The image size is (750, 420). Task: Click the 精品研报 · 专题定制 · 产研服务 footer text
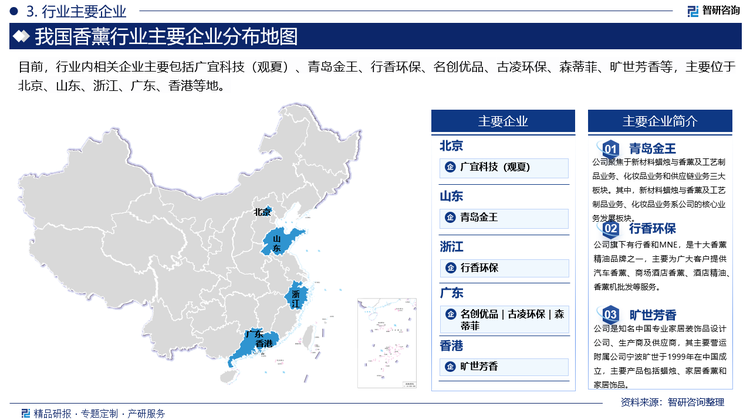pyautogui.click(x=99, y=413)
